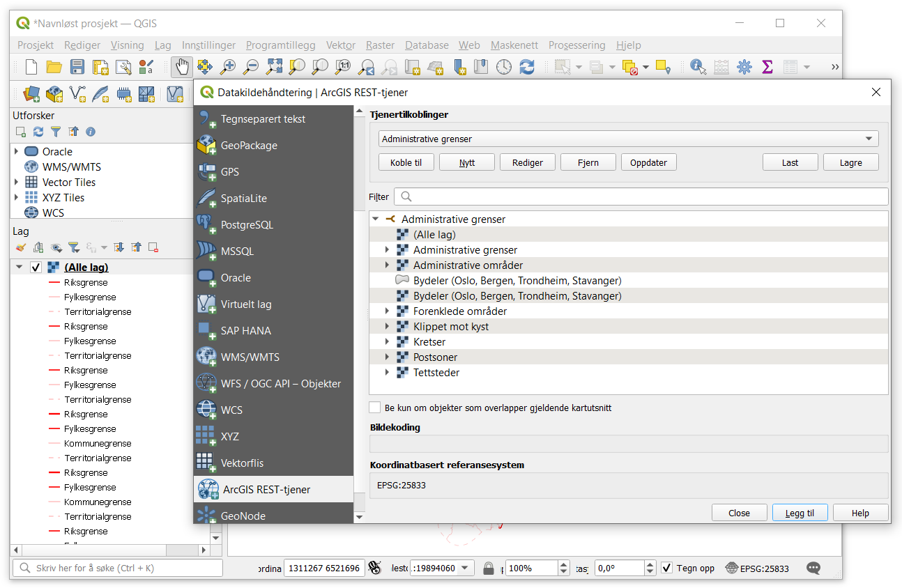Toggle visibility checkbox of (Alle lag) layer
The image size is (902, 588).
click(x=36, y=268)
